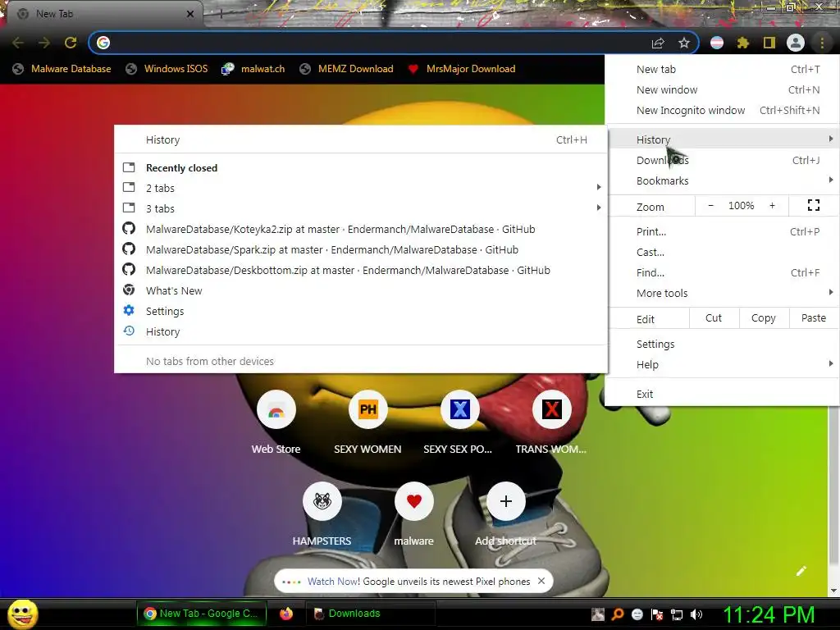
Task: Click the fullscreen zoom icon
Action: click(x=814, y=205)
